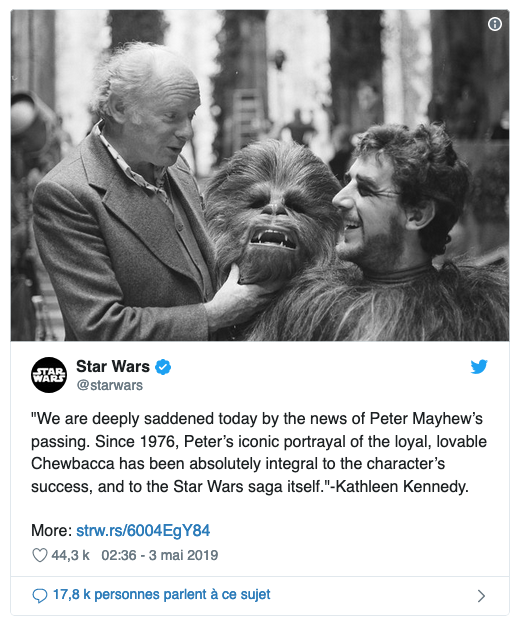
Task: Click the tweet text quoting Kathleen Kennedy
Action: (x=259, y=453)
